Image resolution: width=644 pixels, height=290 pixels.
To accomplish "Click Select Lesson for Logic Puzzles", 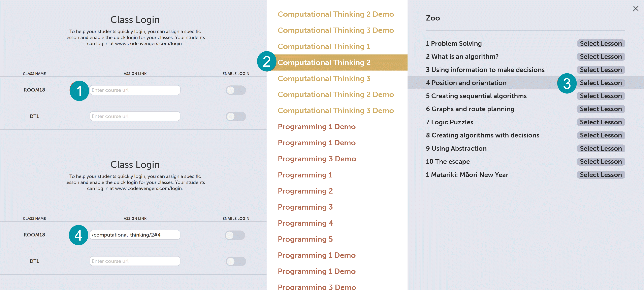I will click(601, 122).
